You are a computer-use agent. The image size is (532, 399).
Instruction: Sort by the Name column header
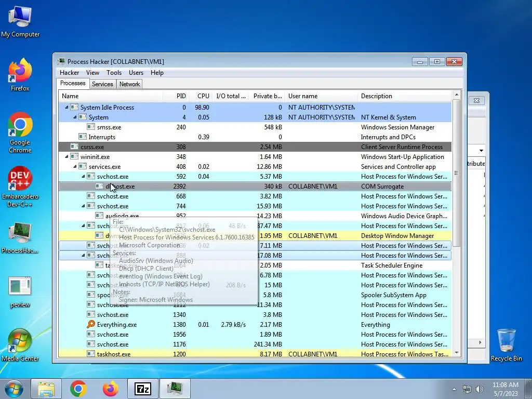pos(111,96)
